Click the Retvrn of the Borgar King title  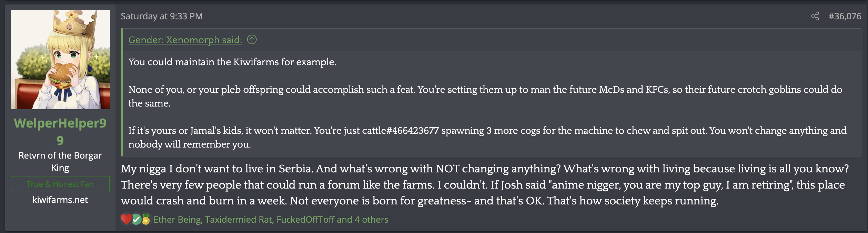(x=60, y=161)
